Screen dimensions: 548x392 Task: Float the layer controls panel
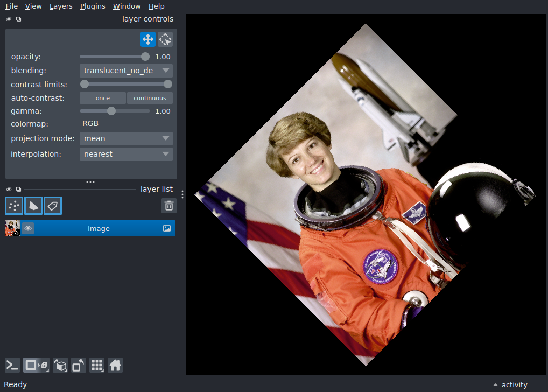[18, 19]
